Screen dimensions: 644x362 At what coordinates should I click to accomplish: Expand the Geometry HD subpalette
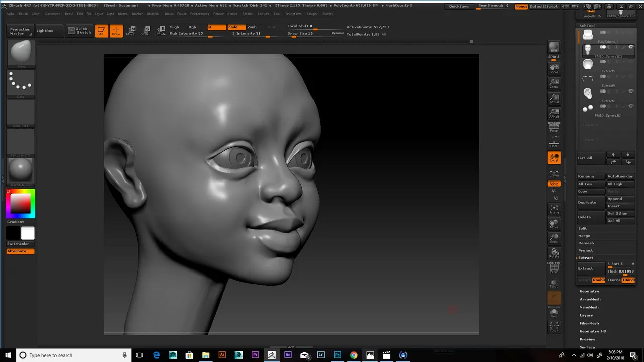pos(593,331)
